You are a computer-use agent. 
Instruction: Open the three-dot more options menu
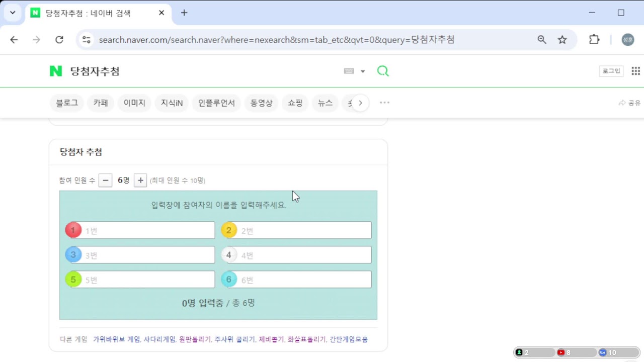tap(384, 103)
